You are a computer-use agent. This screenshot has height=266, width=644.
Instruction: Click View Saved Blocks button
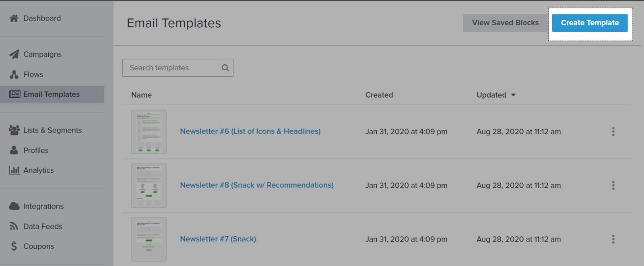(505, 23)
